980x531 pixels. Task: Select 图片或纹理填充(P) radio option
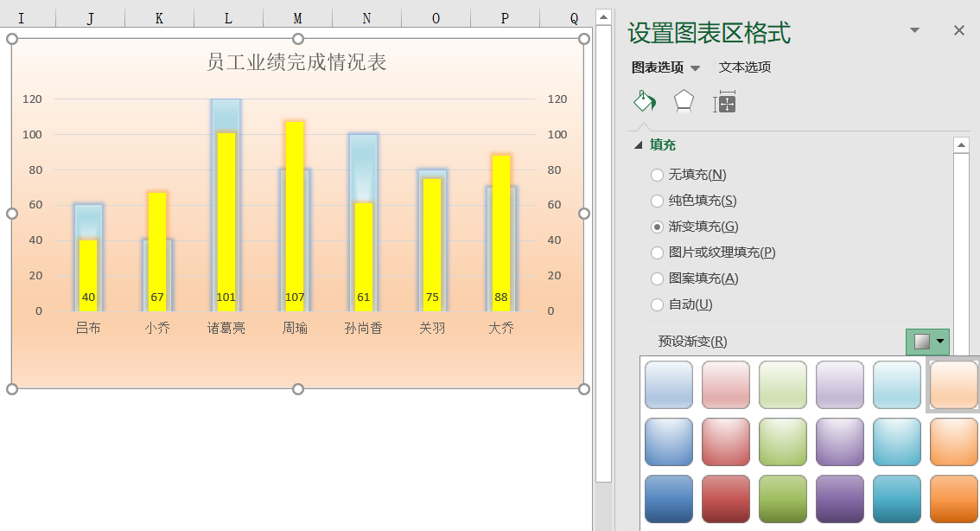[x=657, y=253]
